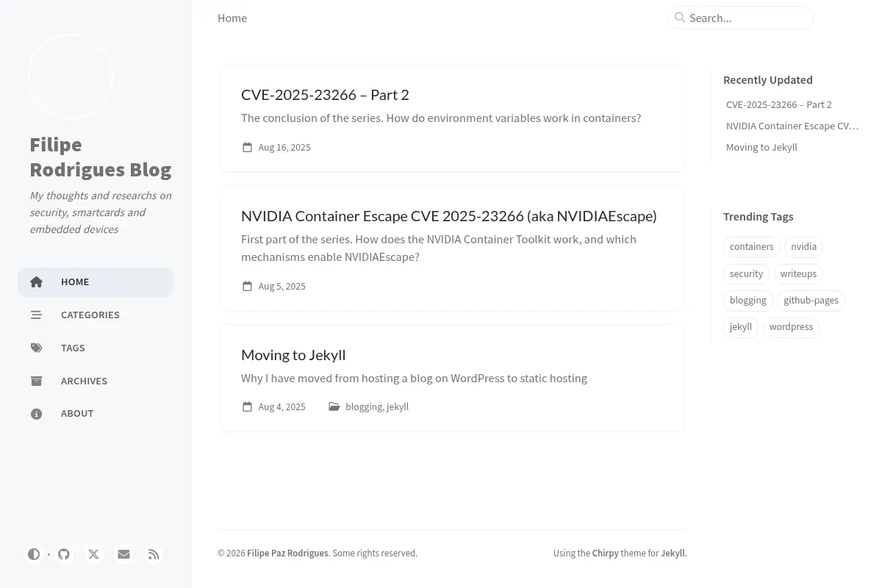Select the nvidia tag

[x=804, y=247]
